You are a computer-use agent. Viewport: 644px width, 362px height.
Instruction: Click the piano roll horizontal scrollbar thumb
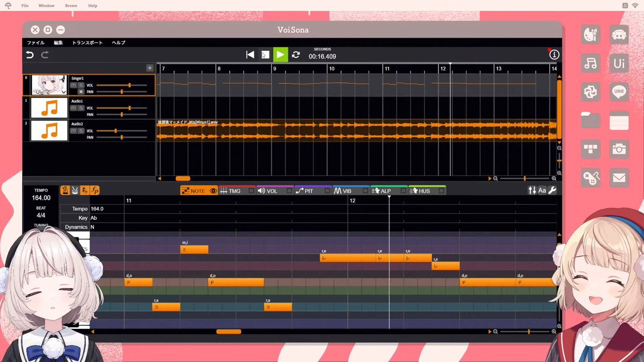click(229, 331)
